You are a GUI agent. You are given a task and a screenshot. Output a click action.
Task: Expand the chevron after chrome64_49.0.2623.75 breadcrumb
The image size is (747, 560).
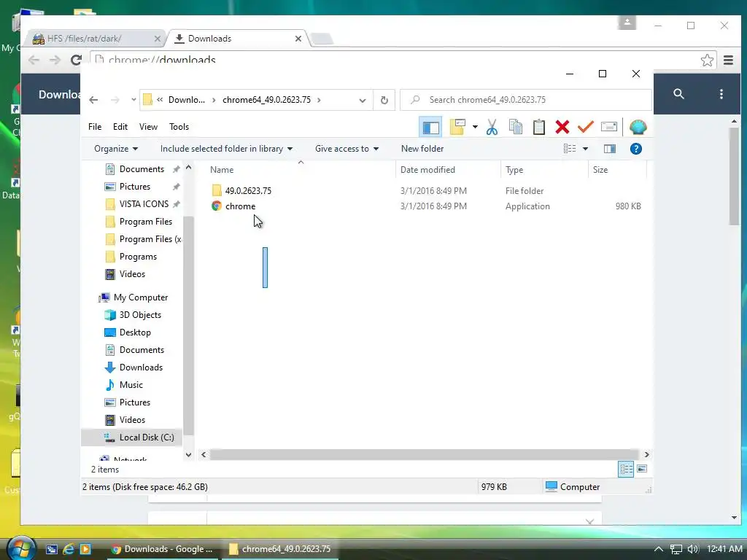[x=319, y=100]
